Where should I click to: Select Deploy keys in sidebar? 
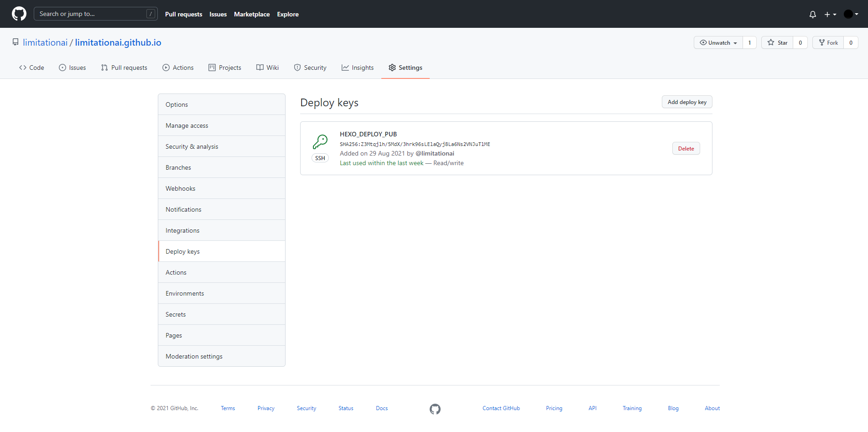coord(222,251)
